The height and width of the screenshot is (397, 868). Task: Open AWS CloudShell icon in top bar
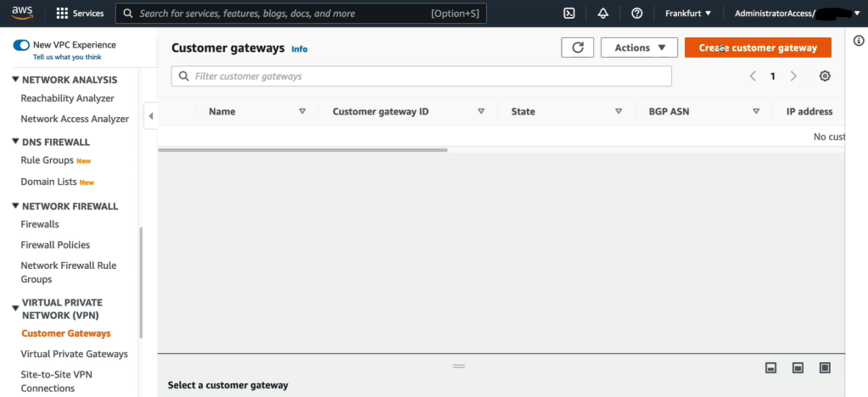[x=570, y=14]
